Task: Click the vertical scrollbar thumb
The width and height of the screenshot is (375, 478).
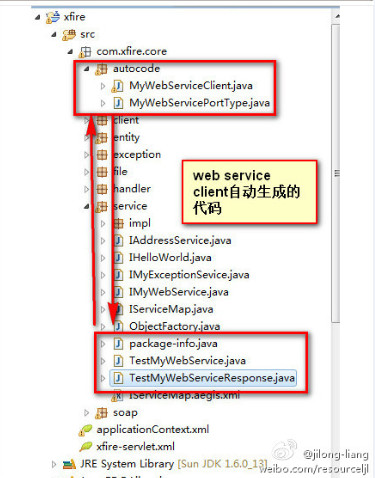Action: click(336, 173)
